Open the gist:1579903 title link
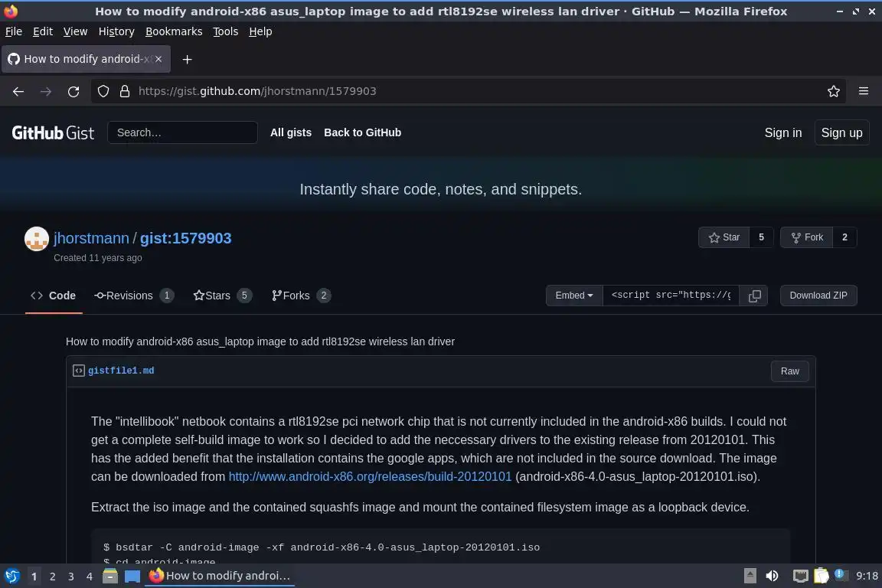The width and height of the screenshot is (882, 588). pos(185,239)
